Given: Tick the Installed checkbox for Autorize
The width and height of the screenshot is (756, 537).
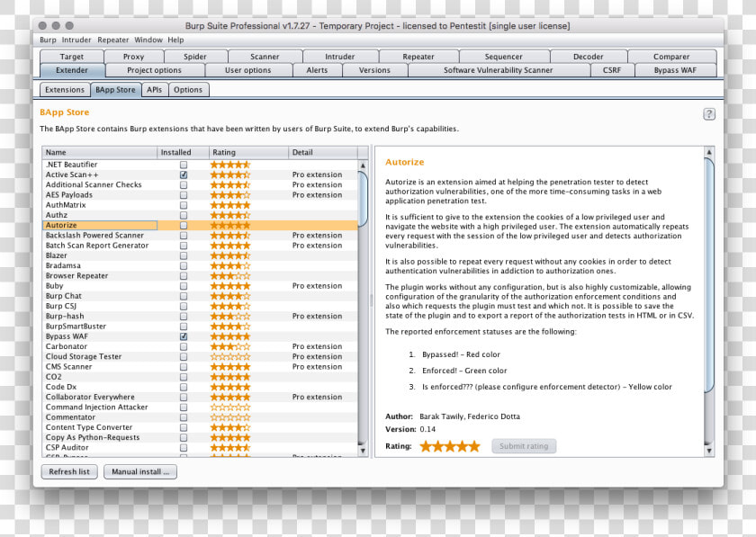Looking at the screenshot, I should 184,225.
